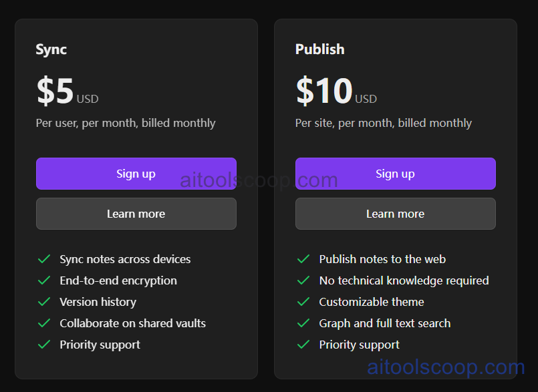Click the checkmark beside "End-to-end encryption"
538x392 pixels.
[x=44, y=280]
